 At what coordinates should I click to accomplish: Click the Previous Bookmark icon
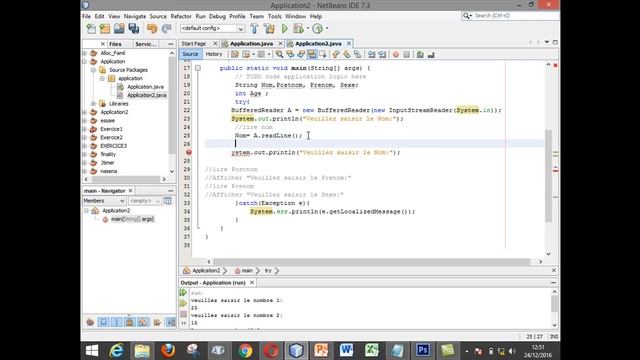tap(336, 54)
